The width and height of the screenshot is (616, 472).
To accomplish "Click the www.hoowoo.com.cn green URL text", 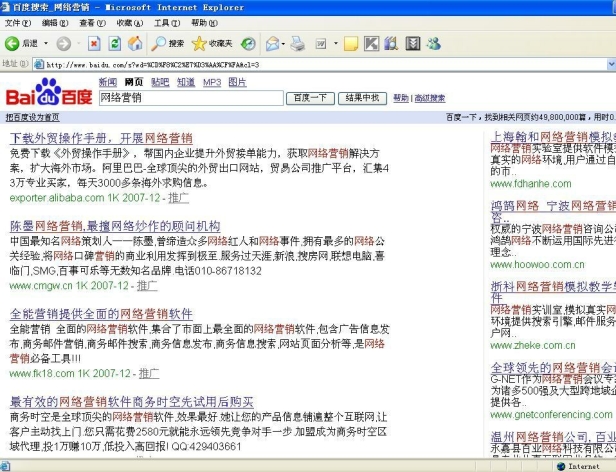I will [x=537, y=264].
